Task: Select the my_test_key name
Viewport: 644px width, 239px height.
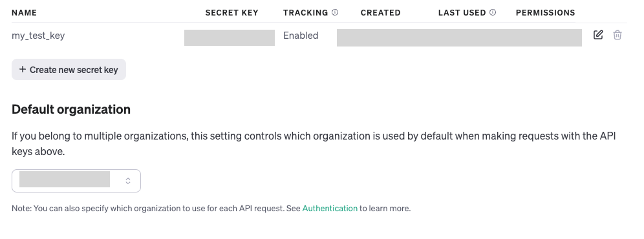Action: [x=38, y=36]
